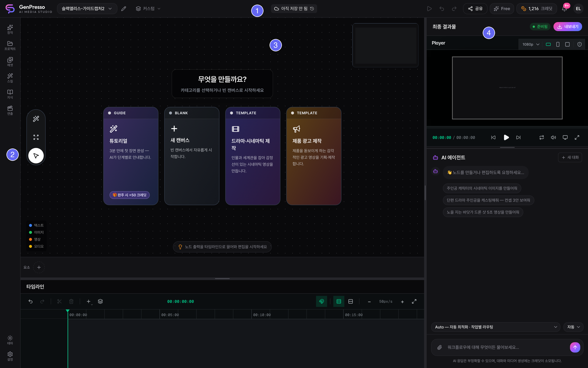Open the 테마 theme sidebar item
This screenshot has width=588, height=368.
pyautogui.click(x=10, y=340)
